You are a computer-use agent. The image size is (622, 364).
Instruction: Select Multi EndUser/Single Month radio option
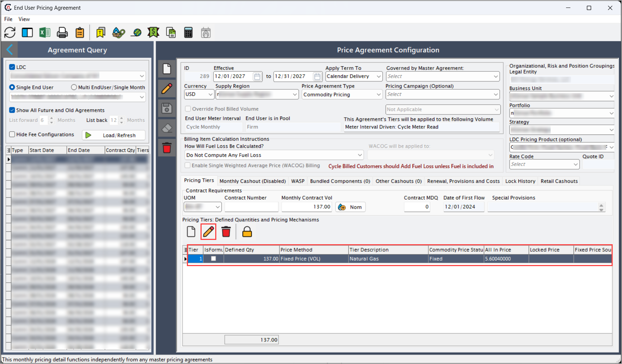pyautogui.click(x=74, y=87)
